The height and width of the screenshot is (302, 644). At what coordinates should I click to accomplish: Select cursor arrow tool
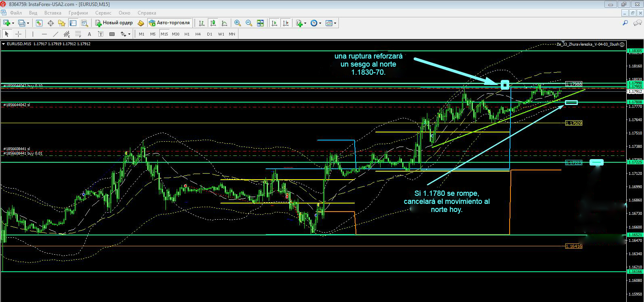[x=7, y=34]
